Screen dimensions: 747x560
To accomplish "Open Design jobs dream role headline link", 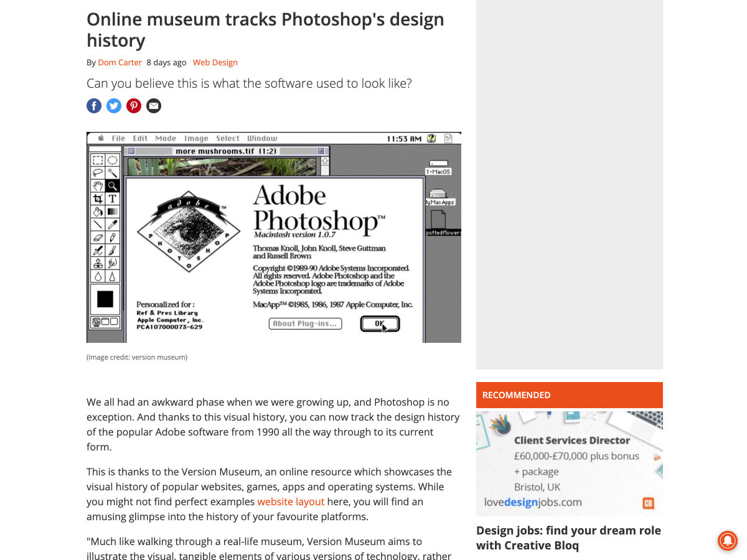I will coord(568,538).
